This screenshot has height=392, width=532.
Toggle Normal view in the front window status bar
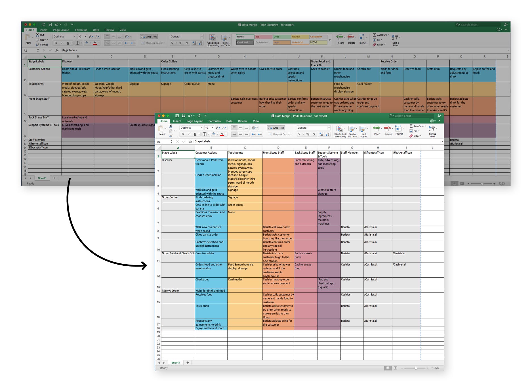pyautogui.click(x=388, y=368)
